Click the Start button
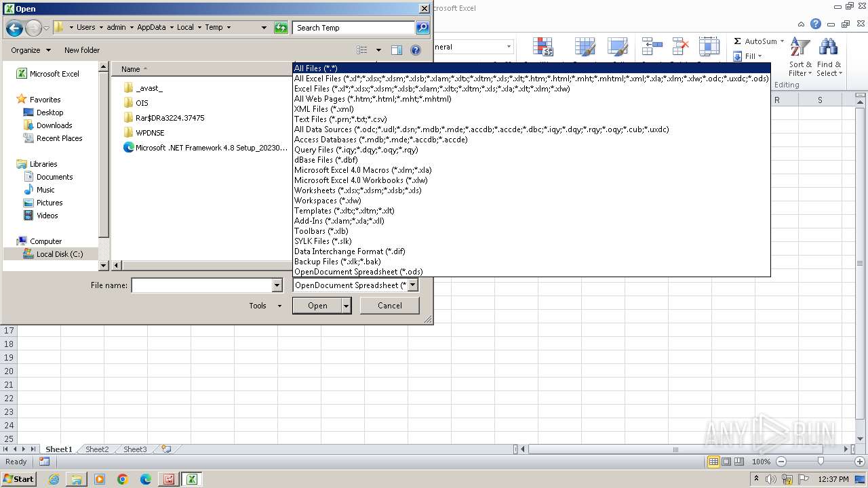The width and height of the screenshot is (868, 488). (18, 479)
